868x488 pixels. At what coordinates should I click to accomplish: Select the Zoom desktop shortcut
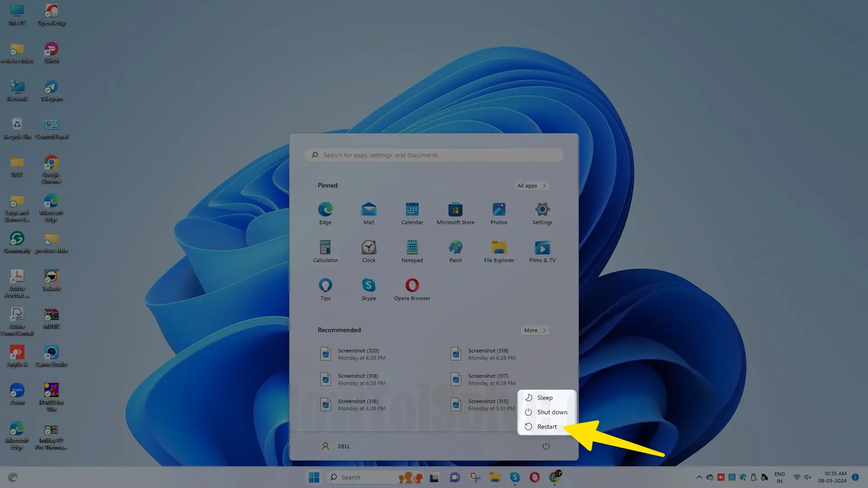point(17,394)
